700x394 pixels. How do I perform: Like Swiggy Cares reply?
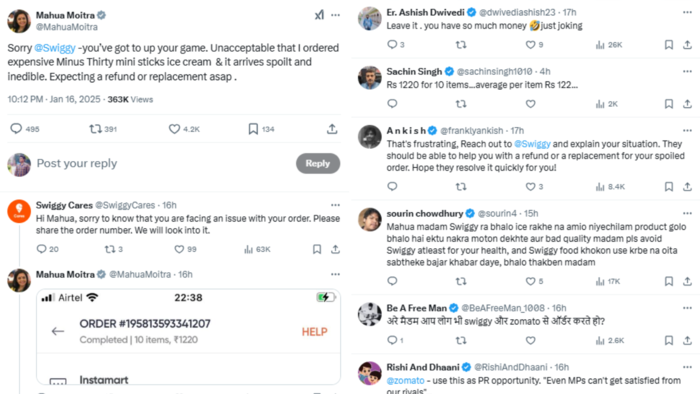179,249
